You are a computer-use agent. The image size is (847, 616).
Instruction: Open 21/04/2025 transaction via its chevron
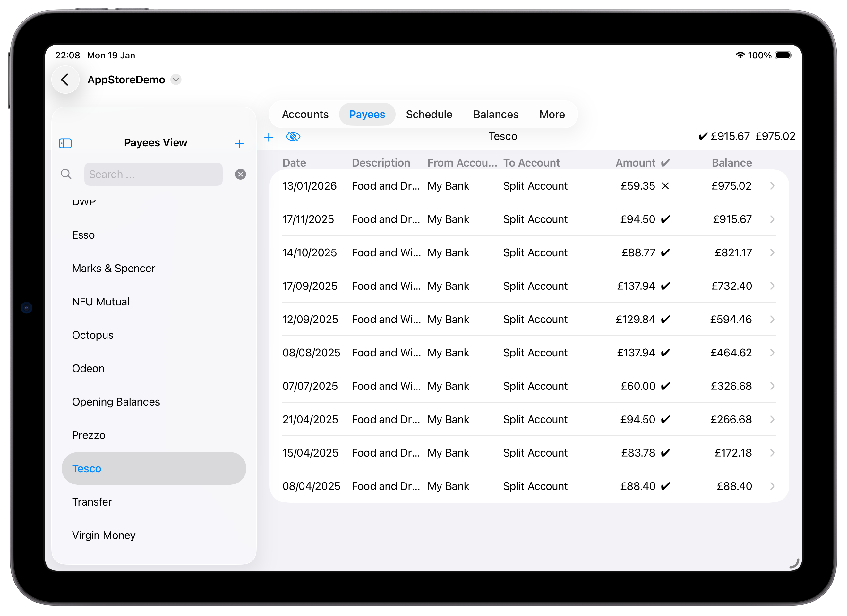coord(772,420)
